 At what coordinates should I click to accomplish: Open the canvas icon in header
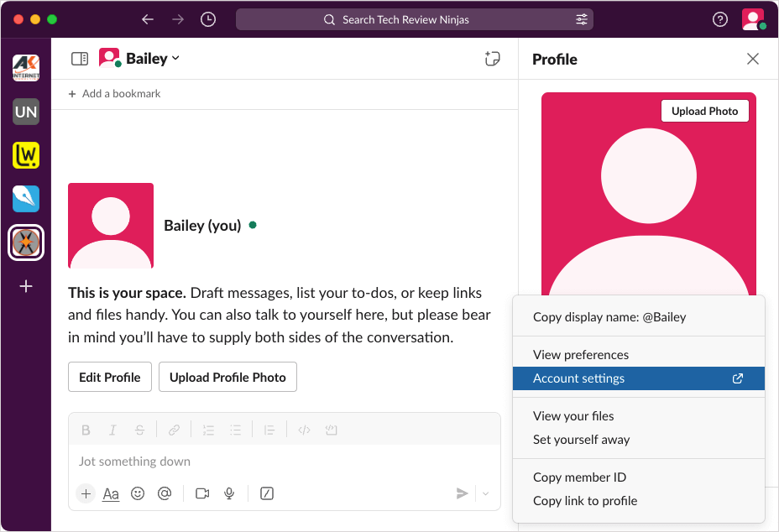coord(493,59)
